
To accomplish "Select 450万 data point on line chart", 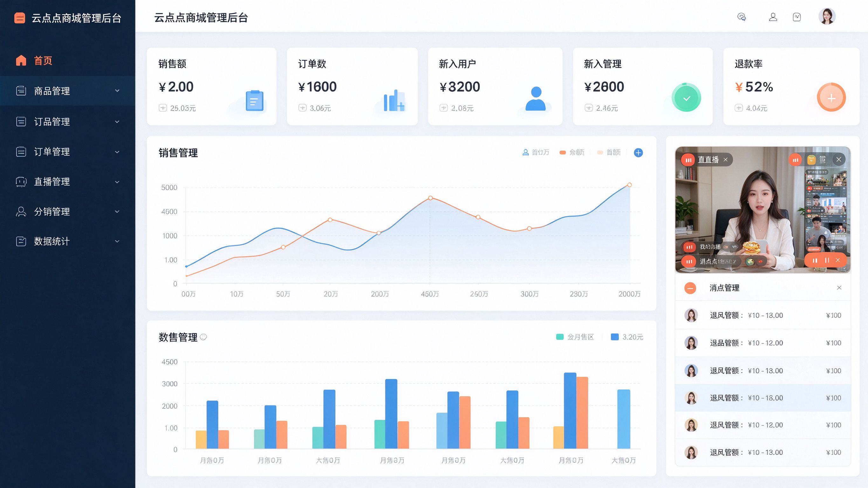I will (430, 198).
